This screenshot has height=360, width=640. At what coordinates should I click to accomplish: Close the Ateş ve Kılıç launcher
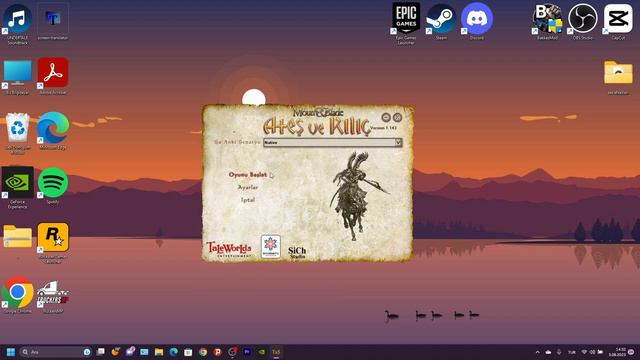(397, 118)
